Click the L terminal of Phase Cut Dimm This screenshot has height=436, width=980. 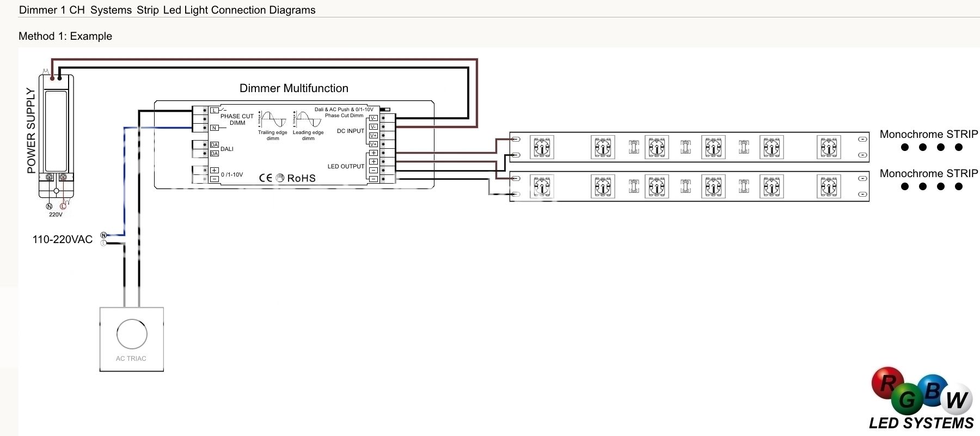point(214,111)
